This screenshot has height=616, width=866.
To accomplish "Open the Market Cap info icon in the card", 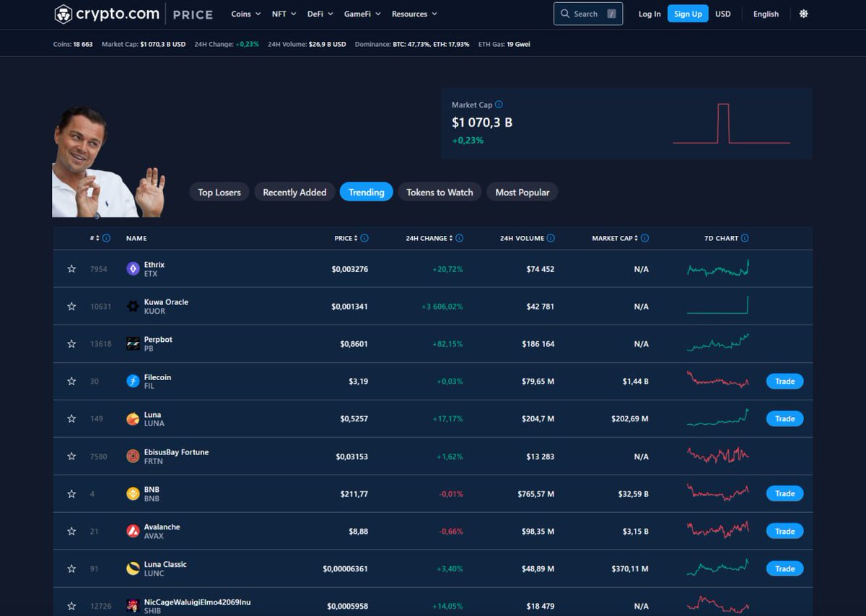I will pos(499,105).
